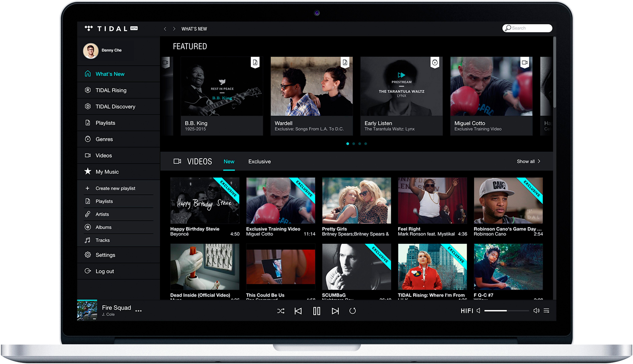Switch to New videos tab
This screenshot has width=633, height=364.
(x=229, y=162)
